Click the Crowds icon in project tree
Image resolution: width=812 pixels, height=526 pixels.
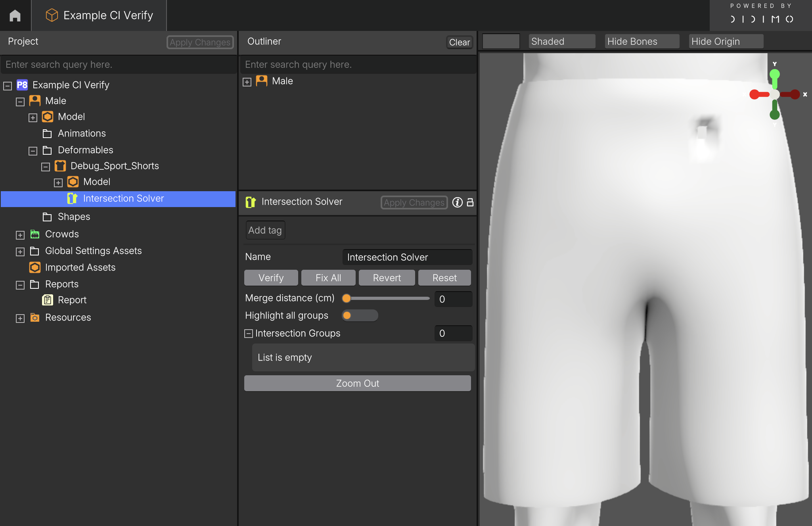click(35, 234)
